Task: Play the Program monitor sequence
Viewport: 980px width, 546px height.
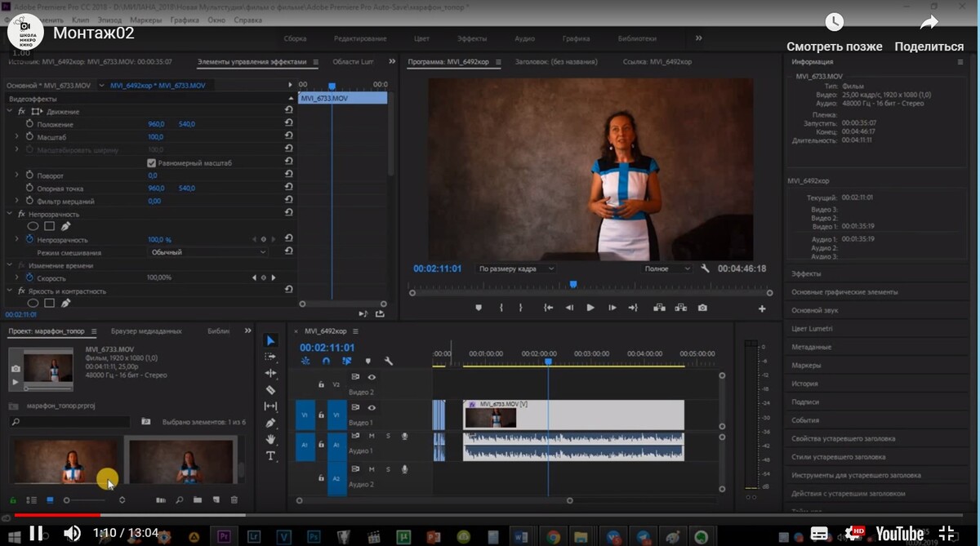Action: coord(590,308)
